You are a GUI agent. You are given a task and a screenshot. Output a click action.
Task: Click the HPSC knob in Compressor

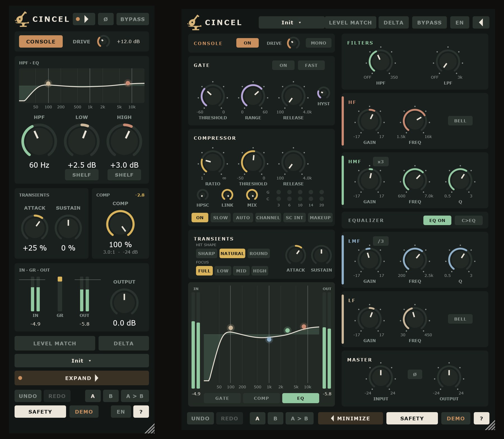[202, 195]
